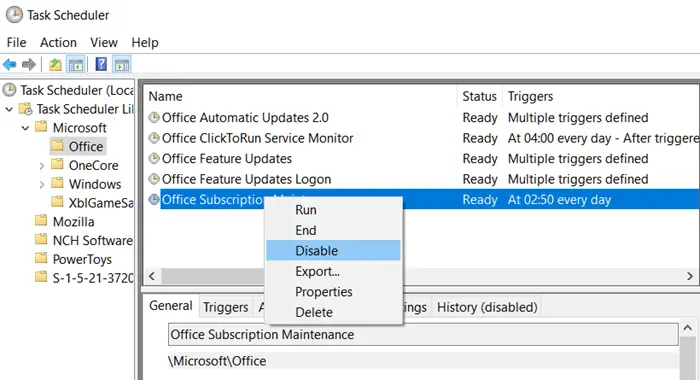Select the Office ClickToRun Service Monitor task
Image resolution: width=700 pixels, height=380 pixels.
[x=258, y=138]
